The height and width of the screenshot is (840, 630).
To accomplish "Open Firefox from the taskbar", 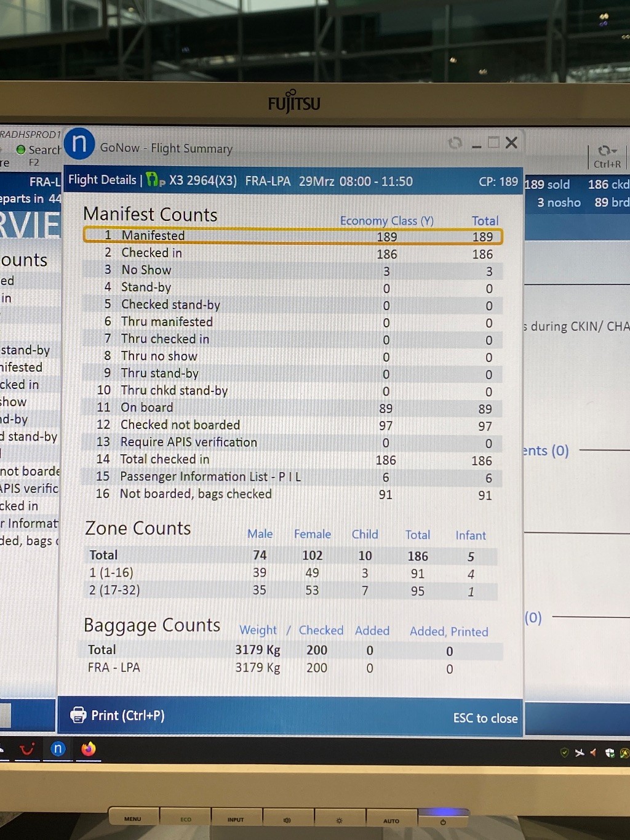I will point(89,749).
